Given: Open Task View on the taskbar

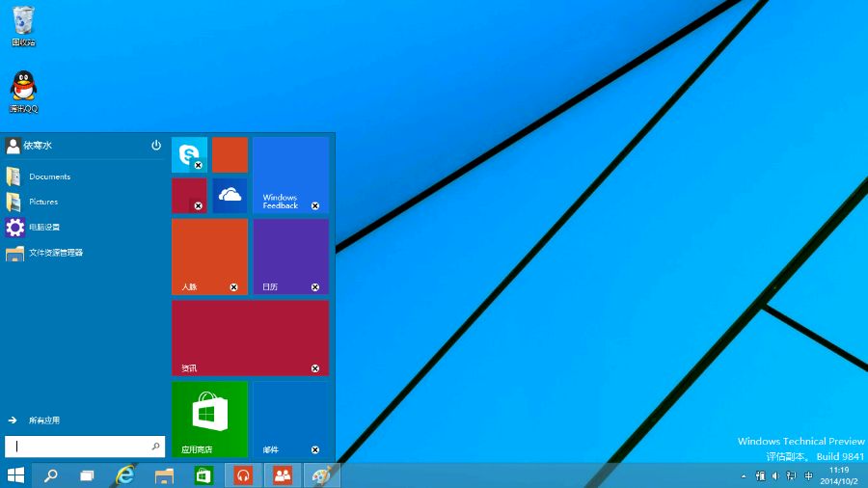Looking at the screenshot, I should pos(87,475).
